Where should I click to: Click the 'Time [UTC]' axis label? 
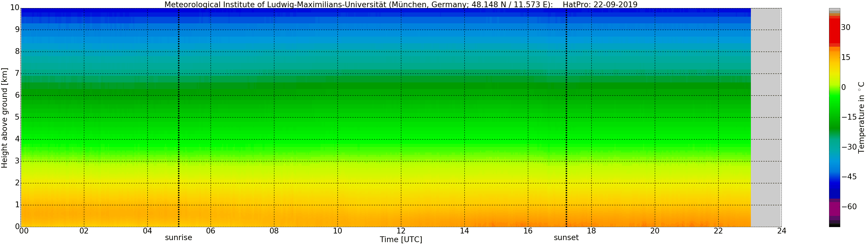click(401, 240)
